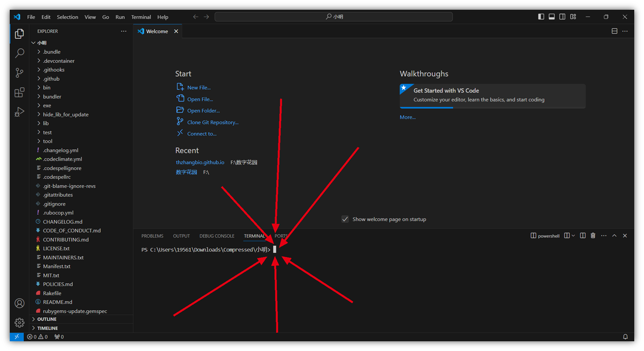Image resolution: width=644 pixels, height=351 pixels.
Task: Click Clone Git Repository... link
Action: point(213,122)
